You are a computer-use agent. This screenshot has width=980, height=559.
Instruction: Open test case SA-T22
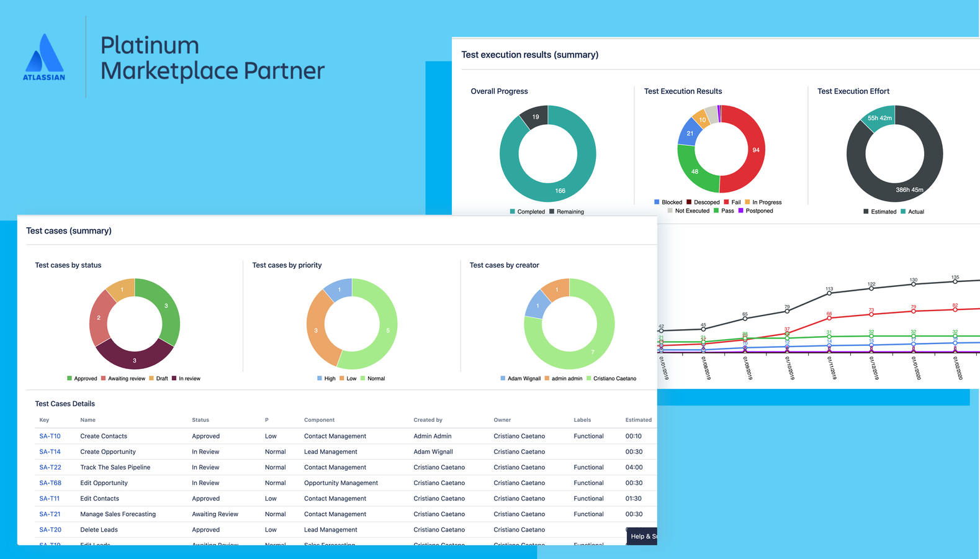tap(50, 467)
